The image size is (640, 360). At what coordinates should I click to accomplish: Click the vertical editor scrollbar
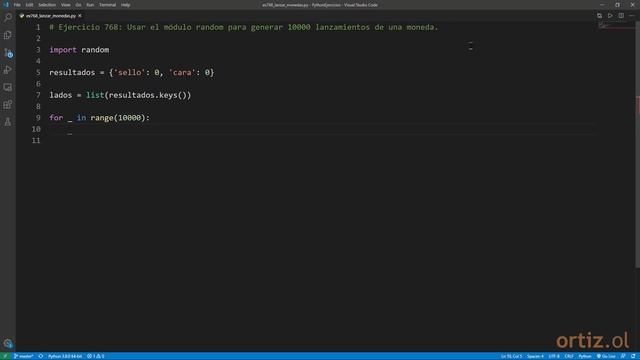[x=637, y=145]
